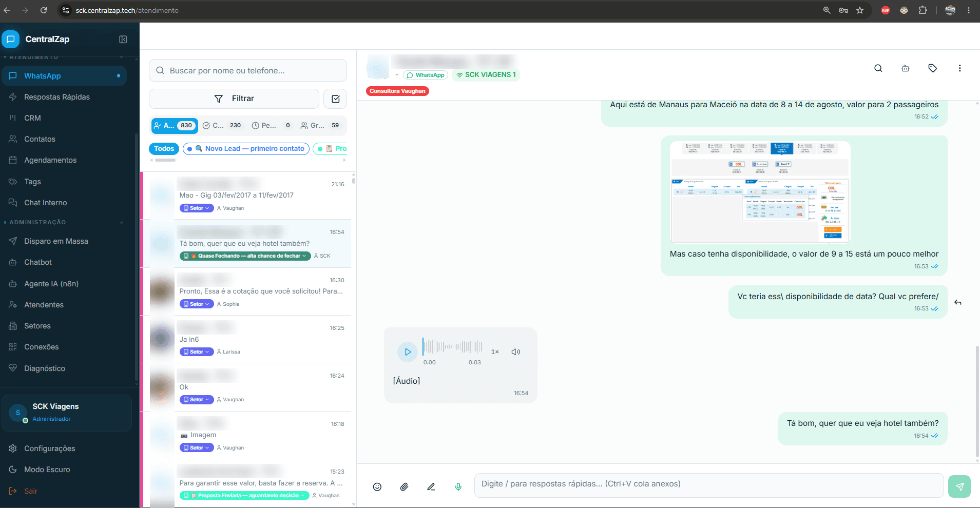980x508 pixels.
Task: Click the bot icon in chat header
Action: 906,68
